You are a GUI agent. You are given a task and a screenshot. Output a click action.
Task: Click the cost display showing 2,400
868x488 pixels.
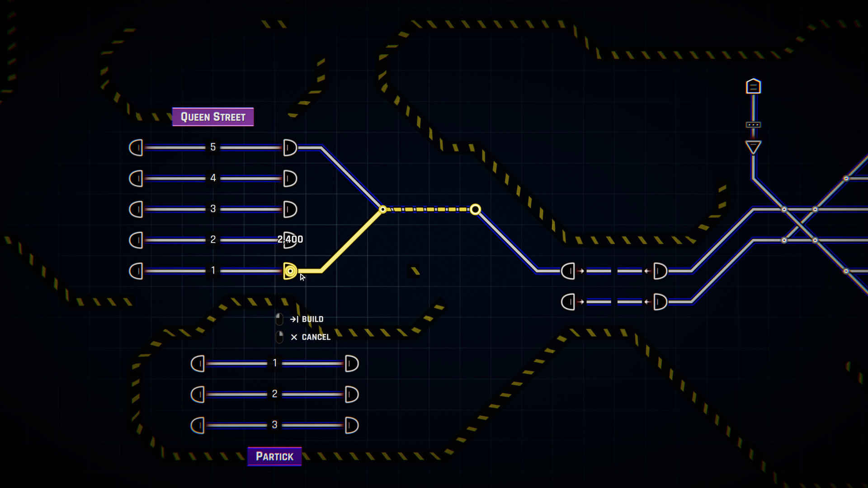click(289, 239)
